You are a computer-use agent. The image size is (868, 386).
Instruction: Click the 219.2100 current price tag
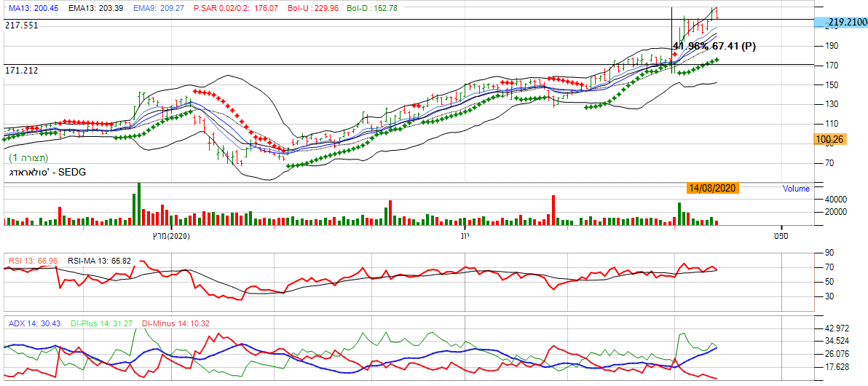840,23
